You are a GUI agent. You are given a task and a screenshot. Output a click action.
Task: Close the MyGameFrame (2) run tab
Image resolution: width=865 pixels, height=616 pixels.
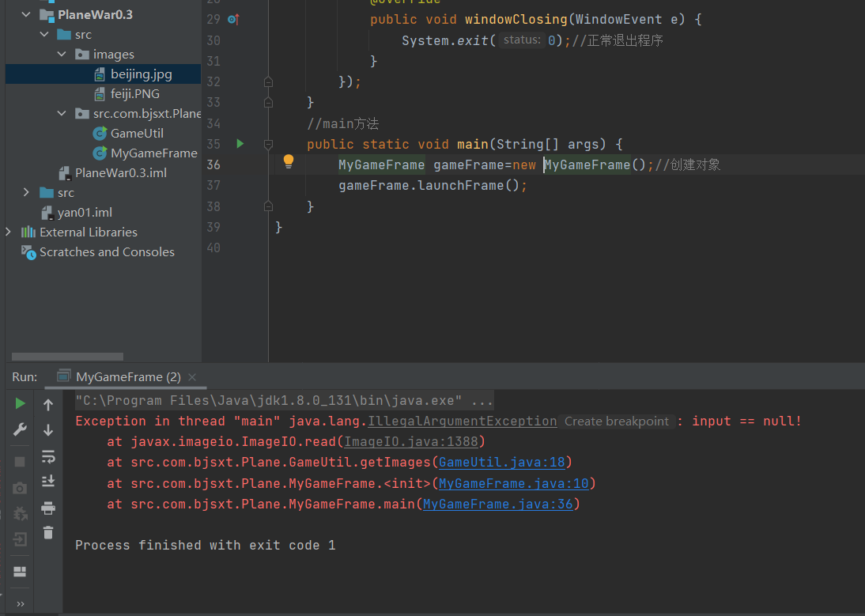(x=192, y=377)
